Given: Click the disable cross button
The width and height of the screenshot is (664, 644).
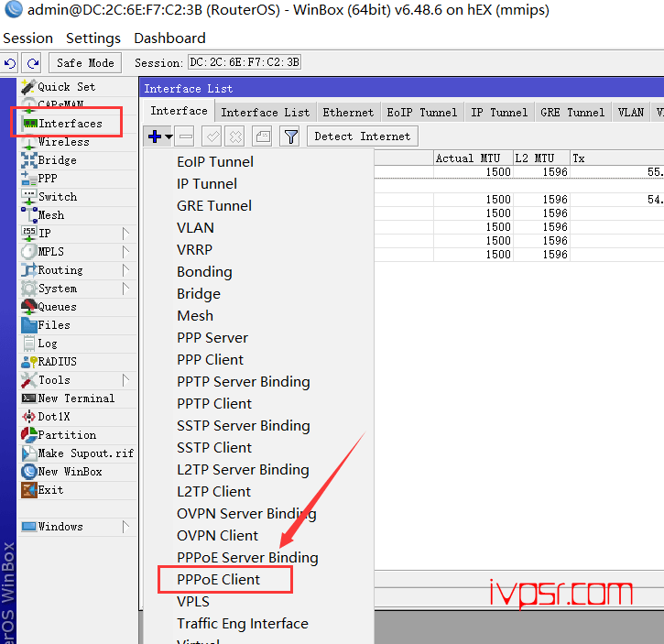Looking at the screenshot, I should click(x=235, y=136).
